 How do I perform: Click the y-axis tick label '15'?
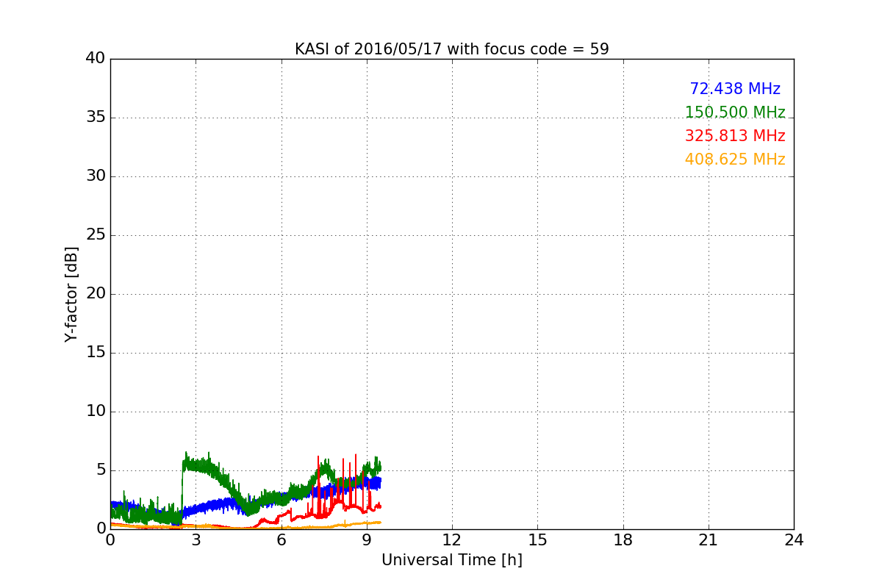click(x=96, y=353)
